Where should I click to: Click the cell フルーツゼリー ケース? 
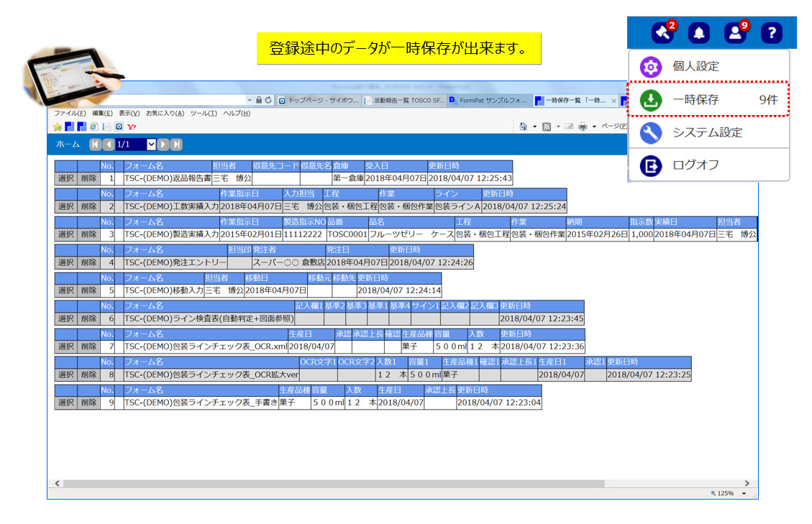(411, 234)
